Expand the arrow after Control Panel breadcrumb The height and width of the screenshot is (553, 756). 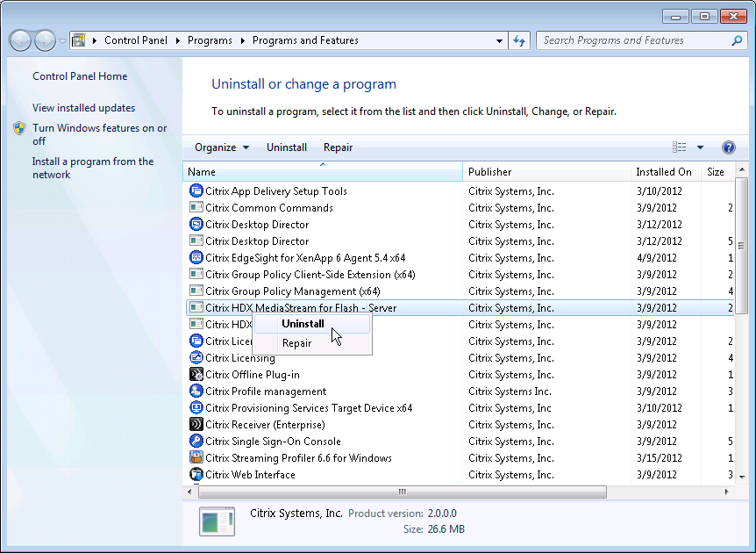[x=178, y=40]
